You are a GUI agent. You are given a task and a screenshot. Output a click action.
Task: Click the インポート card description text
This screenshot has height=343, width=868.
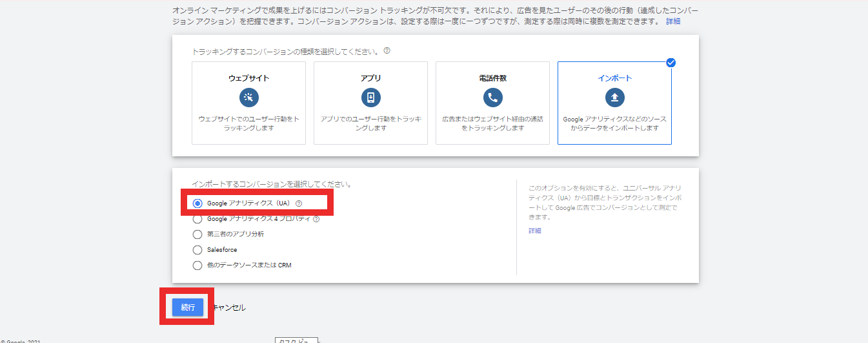614,123
